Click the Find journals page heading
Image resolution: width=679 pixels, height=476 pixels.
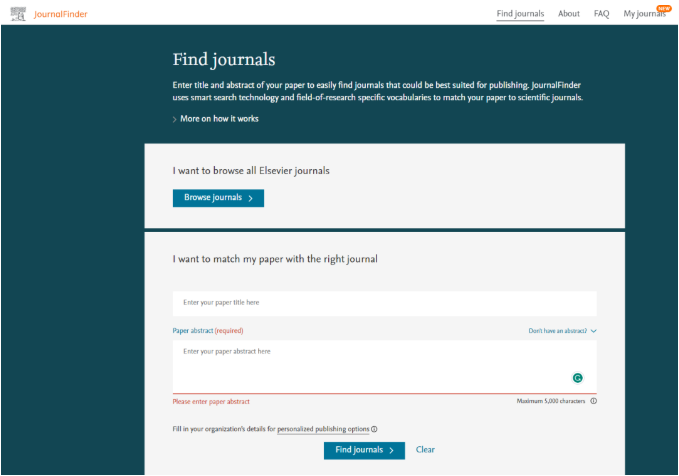[x=224, y=60]
